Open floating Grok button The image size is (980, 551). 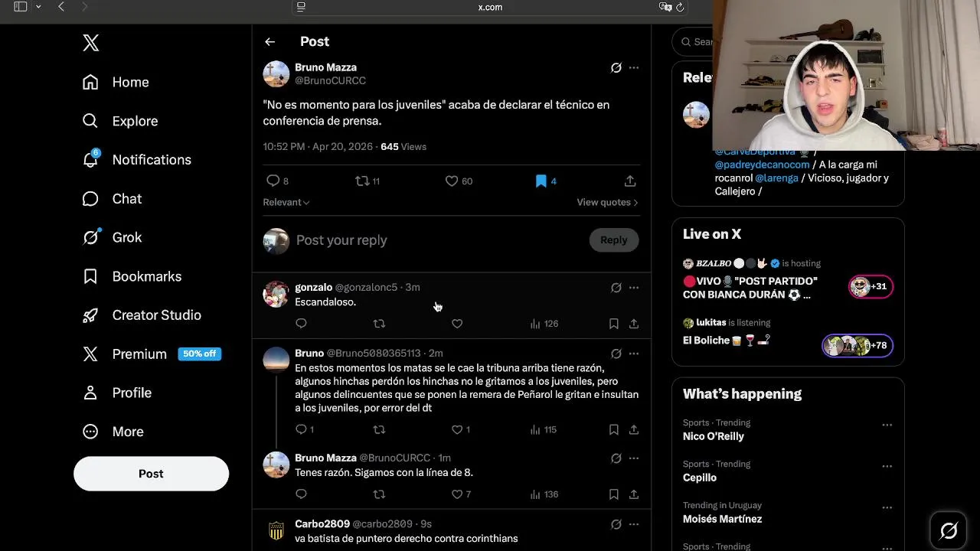pos(949,530)
